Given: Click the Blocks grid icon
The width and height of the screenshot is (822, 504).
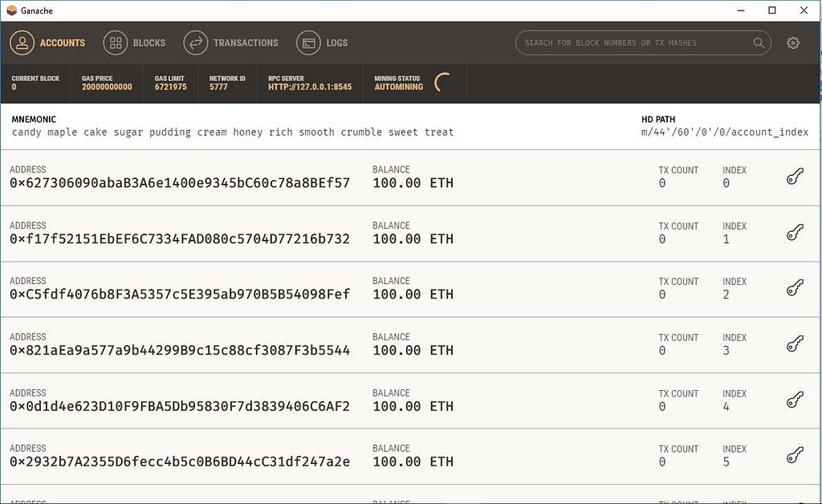Looking at the screenshot, I should pyautogui.click(x=116, y=43).
